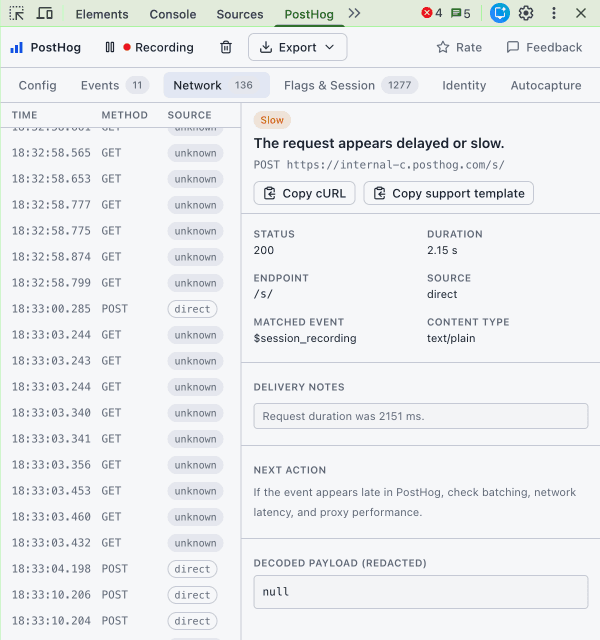600x640 pixels.
Task: Select the 18:33:03.453 GET request
Action: click(120, 491)
